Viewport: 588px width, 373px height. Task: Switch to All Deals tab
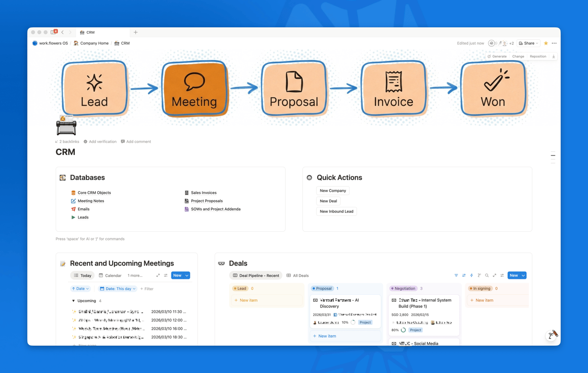pyautogui.click(x=298, y=275)
